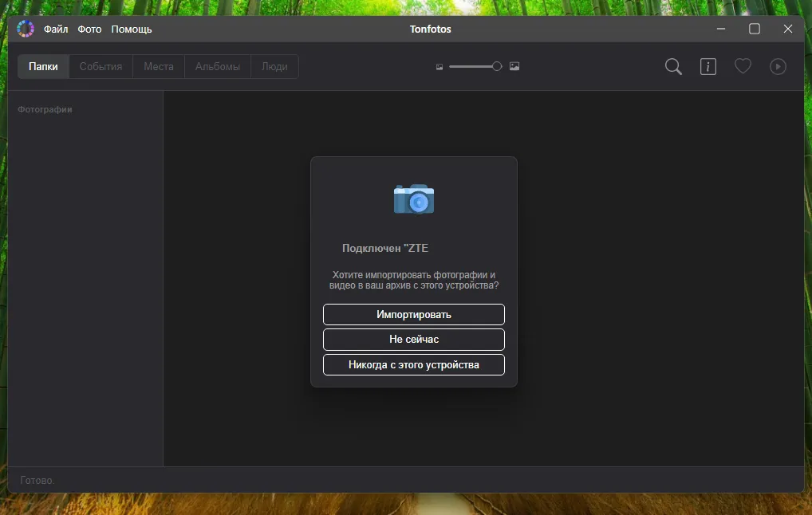The height and width of the screenshot is (515, 812).
Task: Select the Места tab
Action: (x=159, y=67)
